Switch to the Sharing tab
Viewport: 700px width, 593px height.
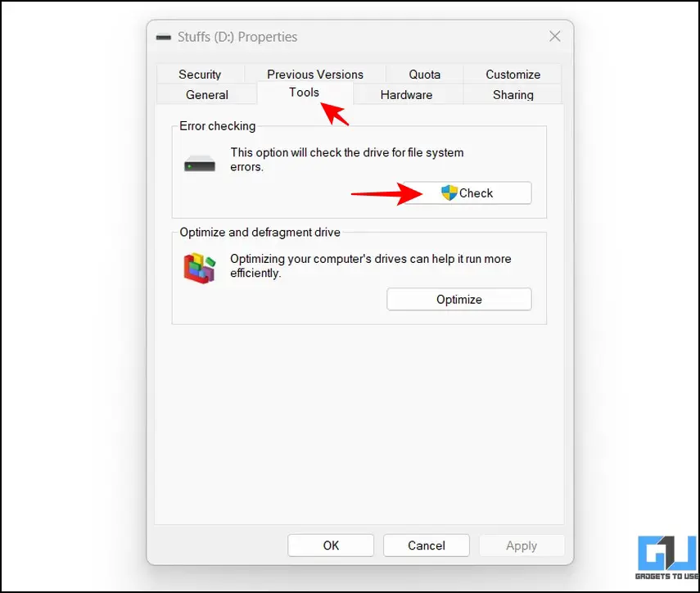click(513, 95)
